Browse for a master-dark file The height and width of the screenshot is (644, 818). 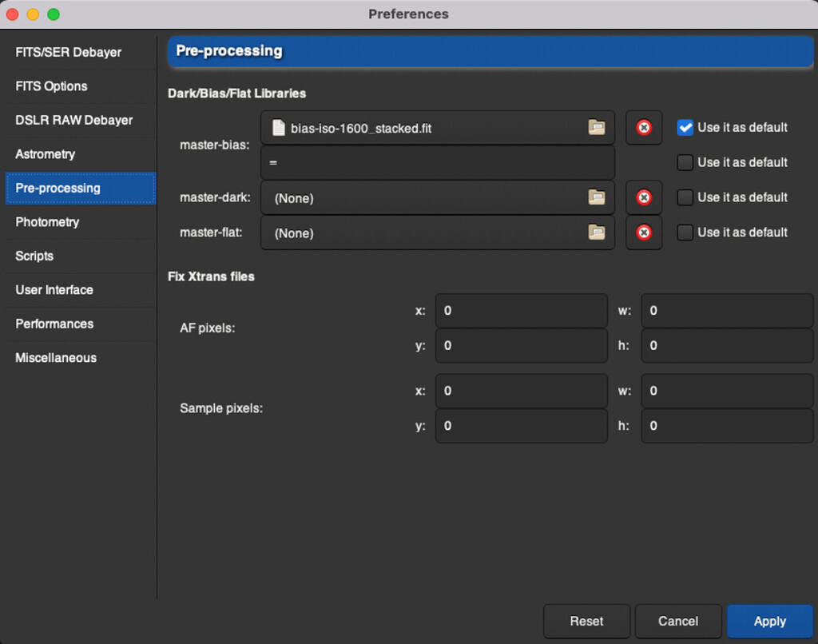pyautogui.click(x=597, y=197)
